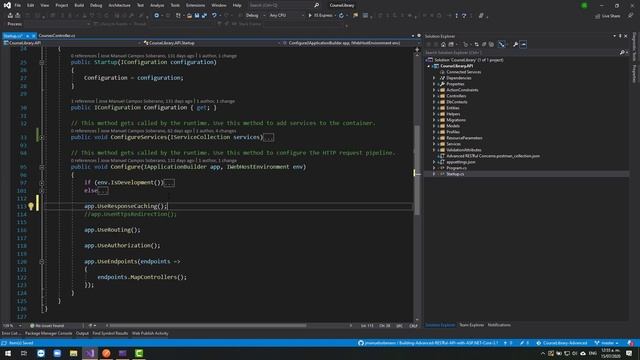Click the Save All toolbar icon
Screen dimensions: 640x360
click(204, 16)
